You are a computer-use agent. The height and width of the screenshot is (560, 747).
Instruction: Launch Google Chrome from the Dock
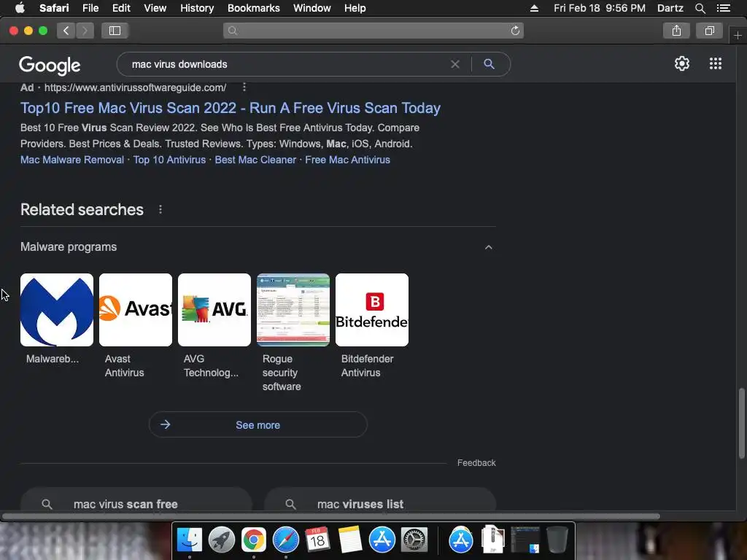(x=253, y=540)
